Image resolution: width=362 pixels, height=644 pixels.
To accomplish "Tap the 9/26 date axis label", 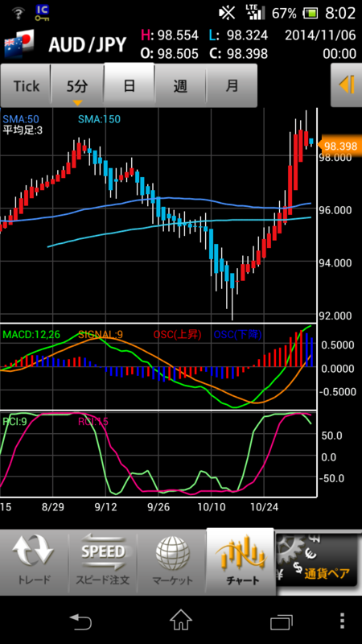I will point(158,507).
